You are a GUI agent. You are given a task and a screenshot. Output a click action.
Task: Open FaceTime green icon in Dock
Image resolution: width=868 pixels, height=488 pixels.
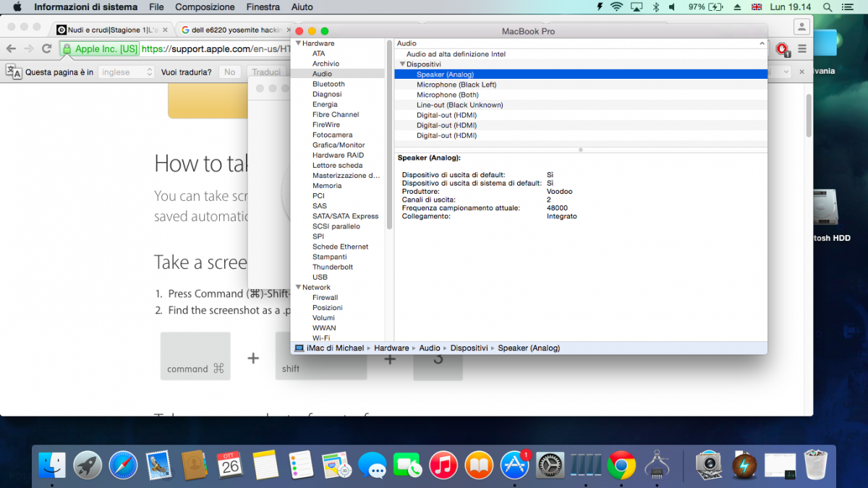click(407, 465)
